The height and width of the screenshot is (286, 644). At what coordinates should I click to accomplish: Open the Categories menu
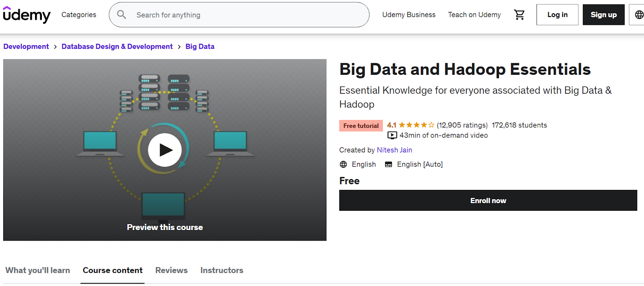click(x=79, y=15)
